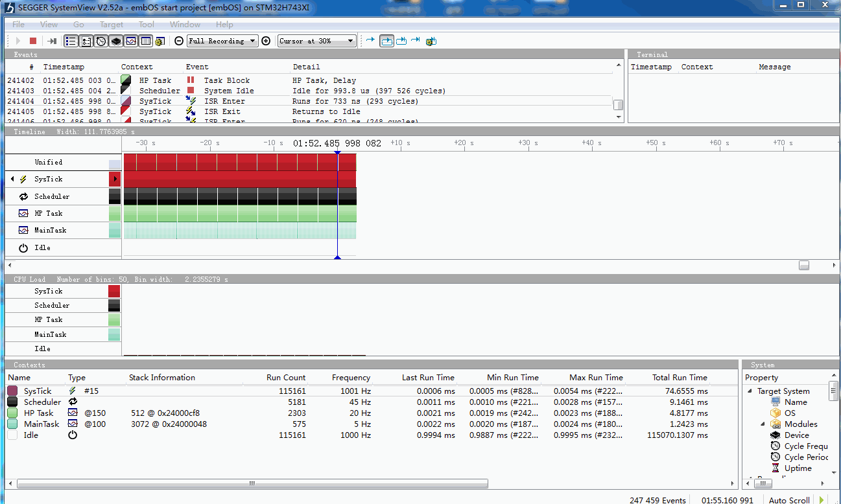Click the read recorded data arrow-to-bar icon
Screen dimensions: 841x504
click(x=53, y=41)
